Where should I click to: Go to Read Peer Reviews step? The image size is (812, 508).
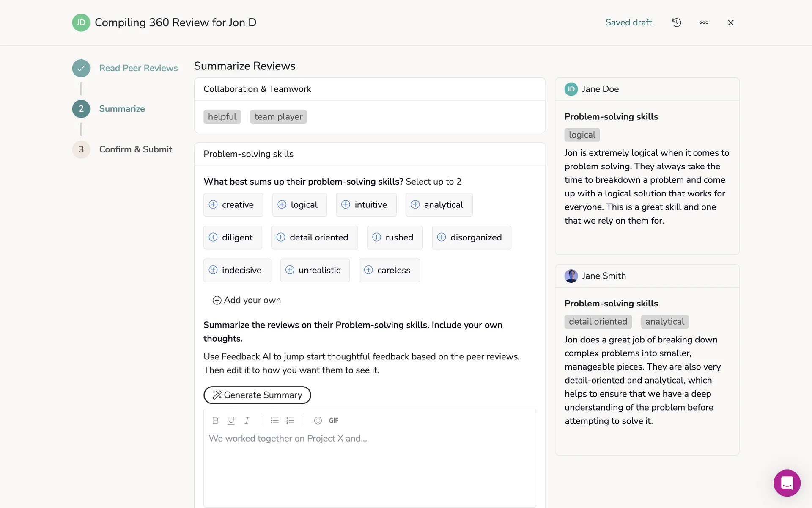(138, 68)
